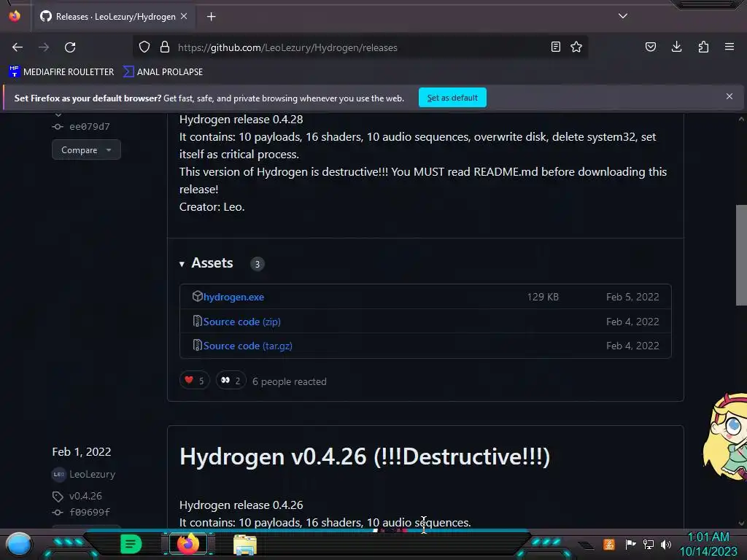Dismiss the default browser notification bar
The width and height of the screenshot is (747, 560).
pyautogui.click(x=729, y=96)
